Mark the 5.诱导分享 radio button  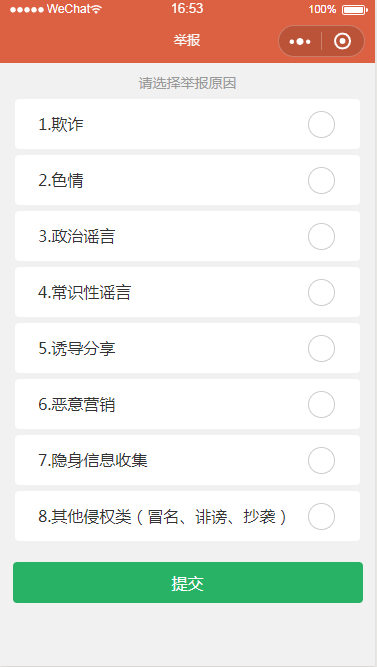click(x=321, y=348)
